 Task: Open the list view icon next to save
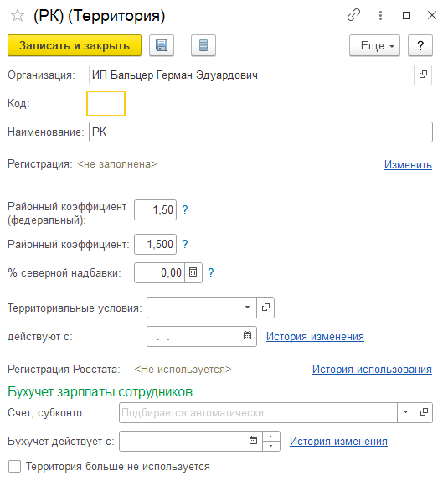coord(203,45)
